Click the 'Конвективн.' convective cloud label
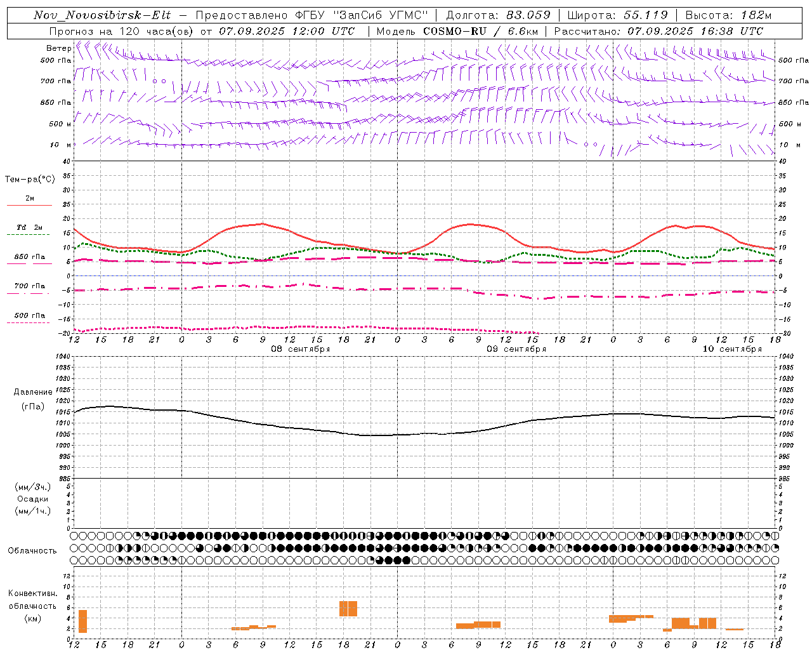Image resolution: width=812 pixels, height=650 pixels. tap(33, 594)
